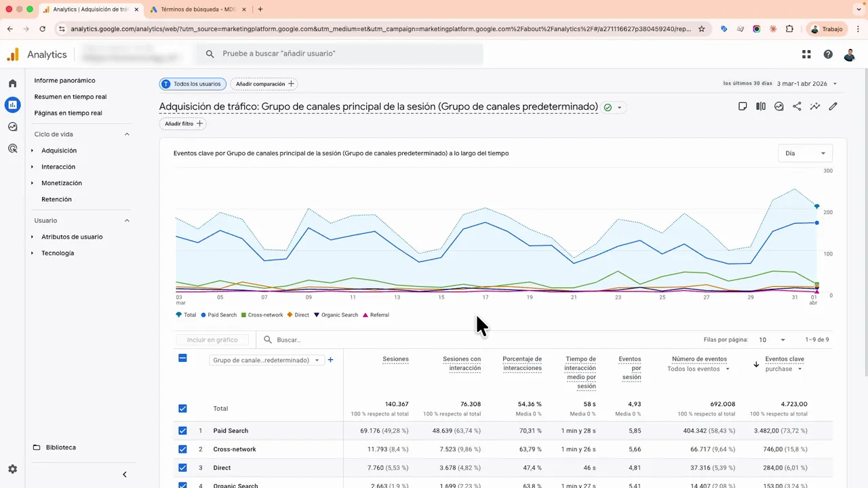Add dimension with the blue plus icon
Viewport: 868px width, 488px height.
(331, 360)
